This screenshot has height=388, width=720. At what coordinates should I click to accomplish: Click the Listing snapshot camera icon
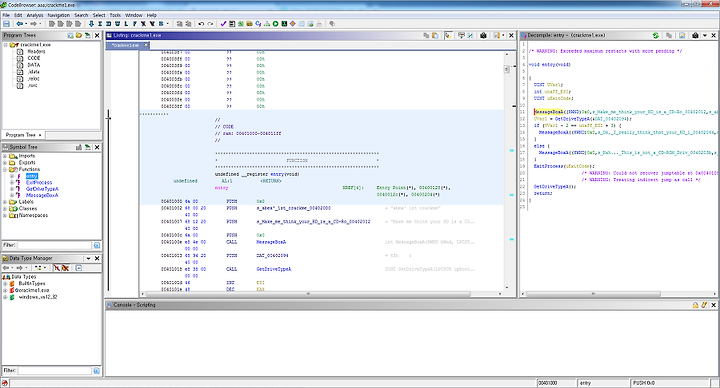(483, 35)
